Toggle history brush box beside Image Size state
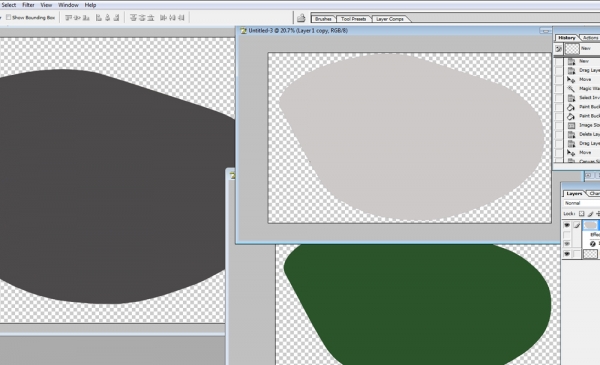Screen dimensions: 600x365 [559, 125]
